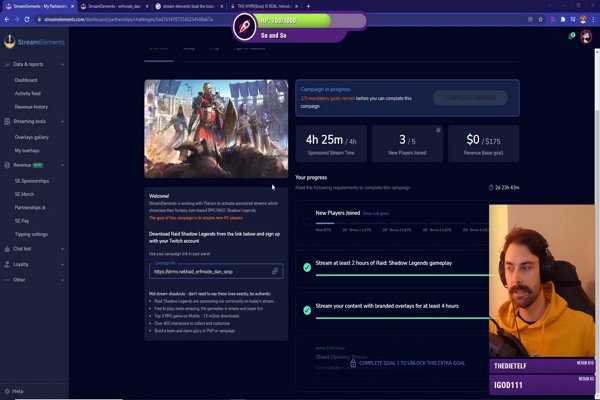
Task: Bookmark this page with the star icon
Action: (540, 19)
